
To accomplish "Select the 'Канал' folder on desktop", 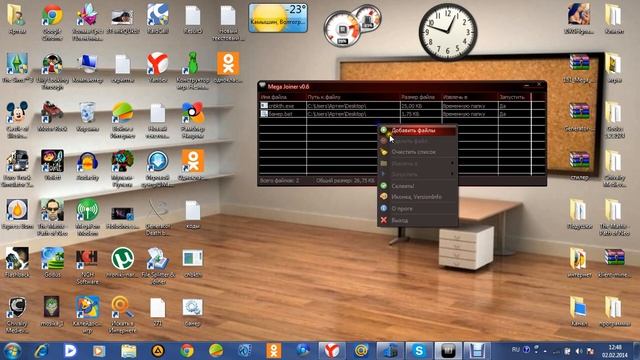I will [579, 311].
